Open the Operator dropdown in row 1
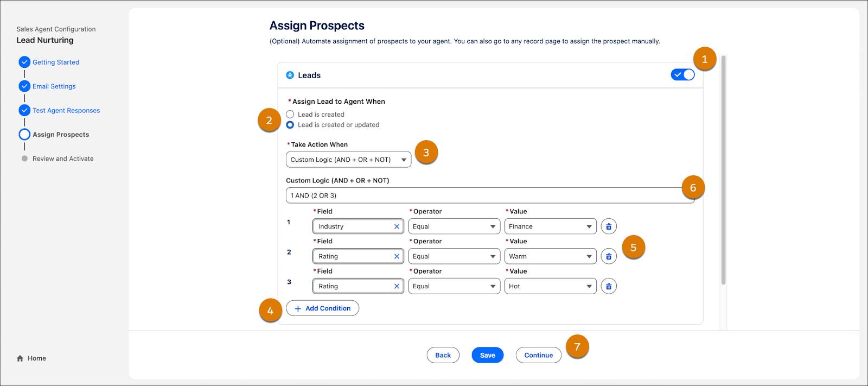The image size is (868, 386). click(454, 226)
